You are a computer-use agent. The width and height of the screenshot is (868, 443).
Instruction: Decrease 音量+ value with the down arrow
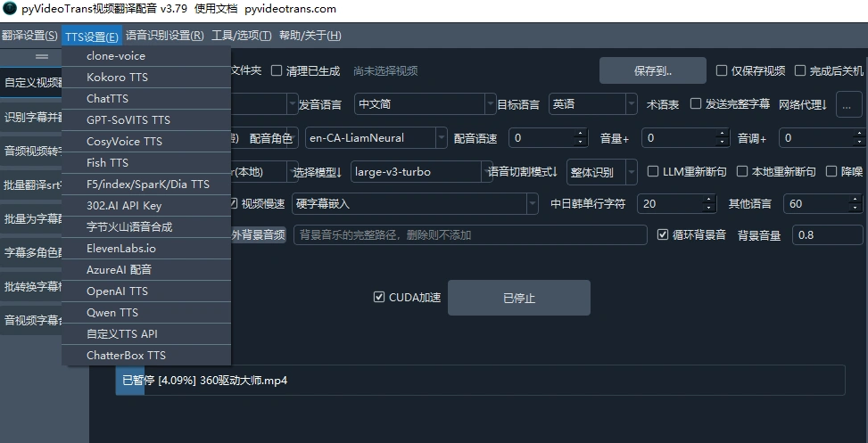pos(716,143)
